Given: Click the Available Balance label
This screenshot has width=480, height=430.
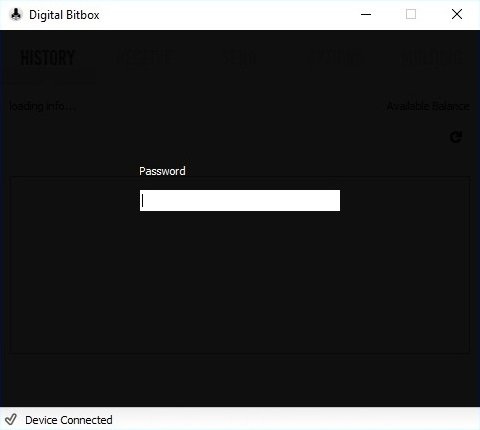Looking at the screenshot, I should (x=428, y=106).
